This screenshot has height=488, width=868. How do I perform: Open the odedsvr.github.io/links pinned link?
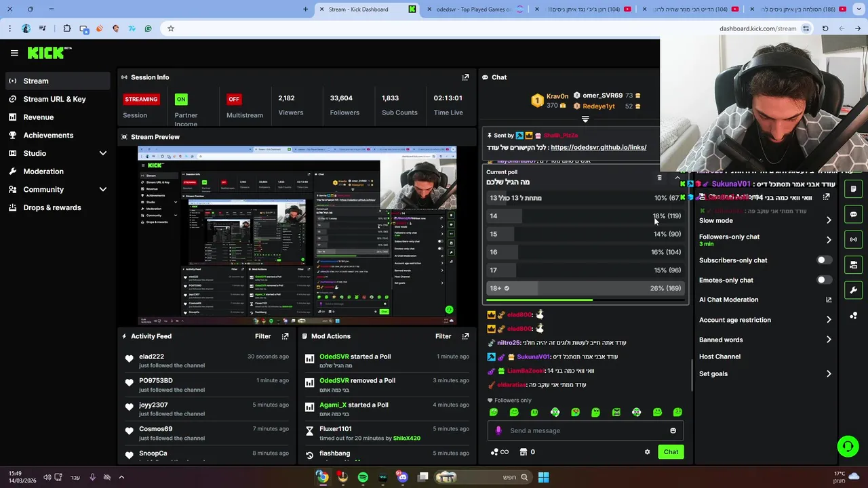pyautogui.click(x=598, y=147)
